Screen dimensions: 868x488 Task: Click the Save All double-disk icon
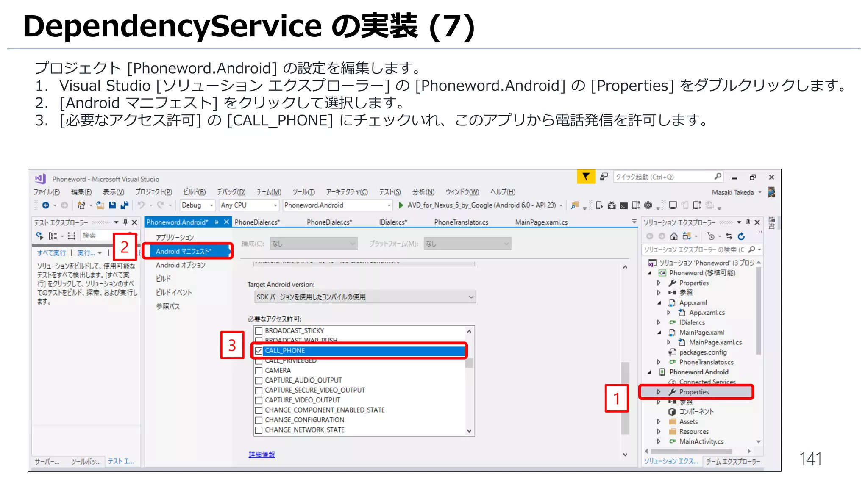tap(124, 205)
